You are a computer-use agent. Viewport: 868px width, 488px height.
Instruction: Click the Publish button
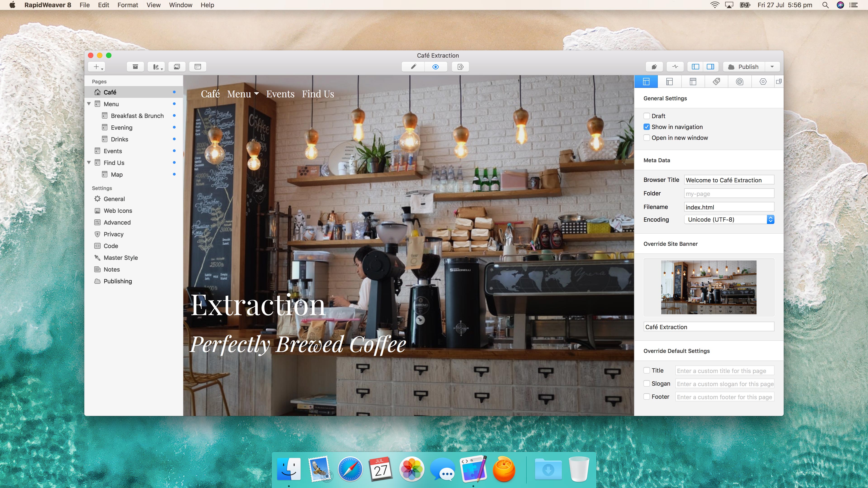pos(744,67)
